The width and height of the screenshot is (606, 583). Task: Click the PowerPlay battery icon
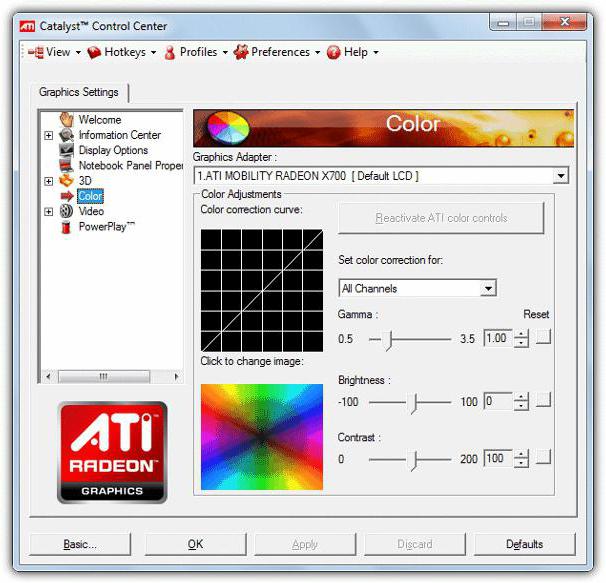[x=67, y=226]
